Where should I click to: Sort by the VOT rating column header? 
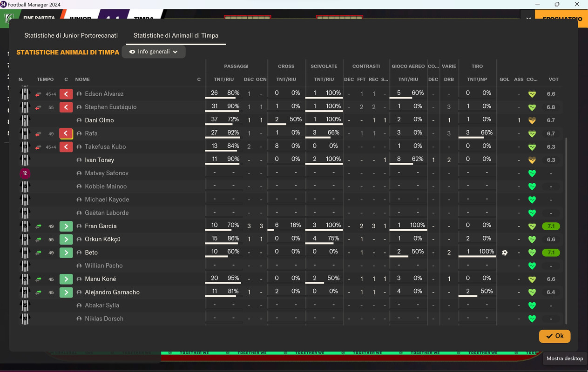click(554, 80)
